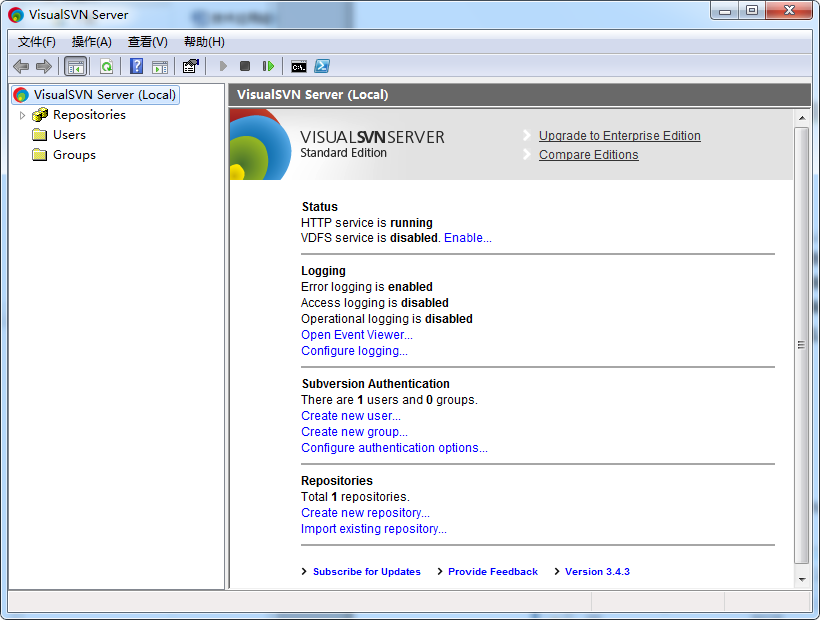Click Create new group... link
The height and width of the screenshot is (620, 820).
point(355,432)
